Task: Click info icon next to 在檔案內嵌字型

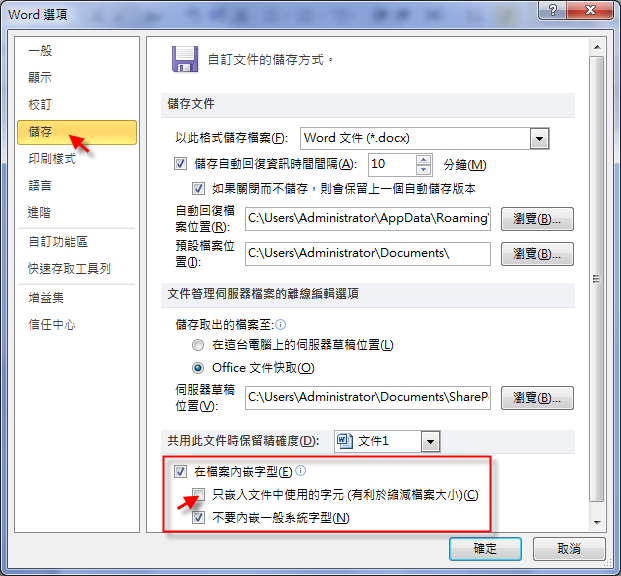Action: point(301,470)
